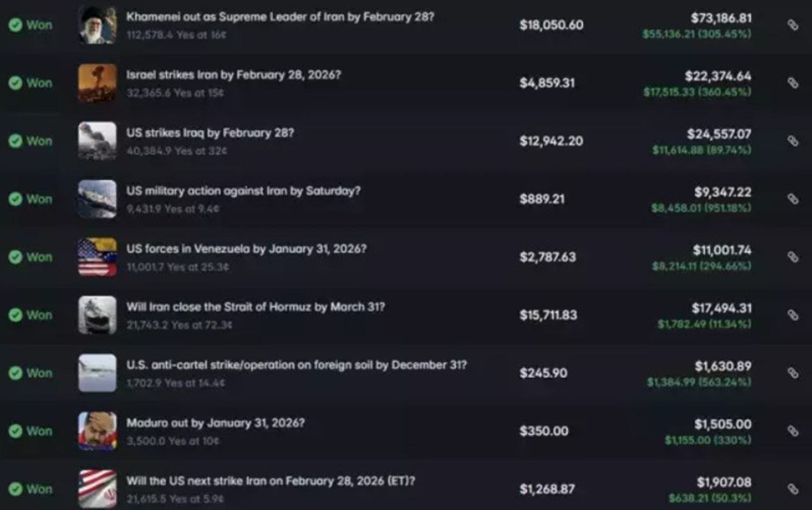
Task: Click share link icon for Khamenei market row
Action: [x=793, y=25]
